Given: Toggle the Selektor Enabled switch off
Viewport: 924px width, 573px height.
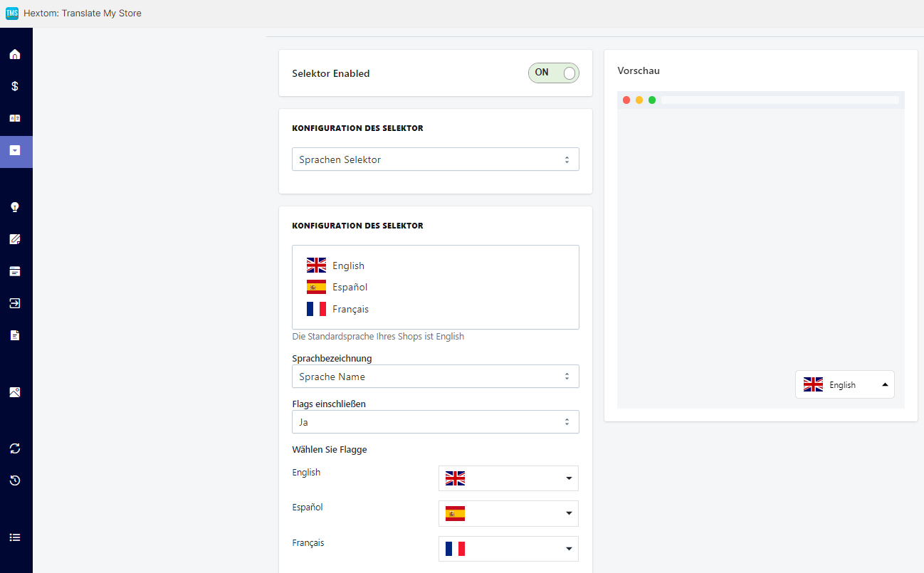Looking at the screenshot, I should (553, 73).
